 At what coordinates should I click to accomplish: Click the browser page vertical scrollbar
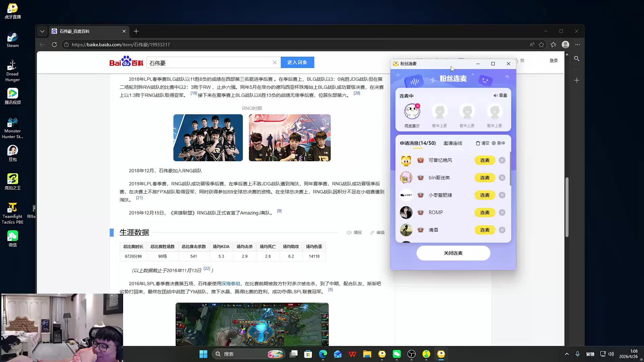567,207
